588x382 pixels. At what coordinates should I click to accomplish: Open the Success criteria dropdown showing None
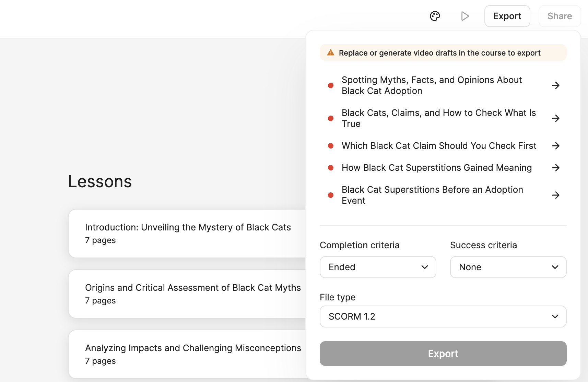click(x=508, y=267)
